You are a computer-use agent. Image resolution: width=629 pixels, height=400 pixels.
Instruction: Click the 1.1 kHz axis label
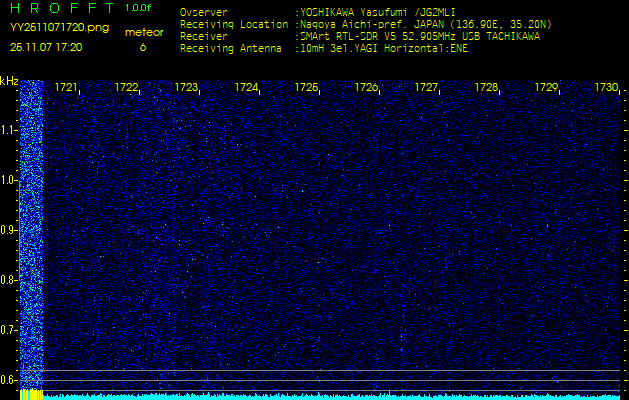point(8,131)
